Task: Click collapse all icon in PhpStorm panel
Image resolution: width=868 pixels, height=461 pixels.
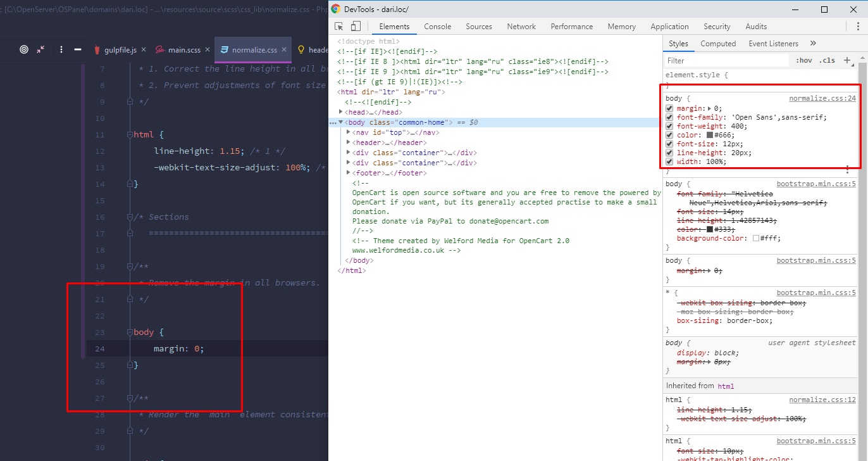Action: pyautogui.click(x=40, y=49)
